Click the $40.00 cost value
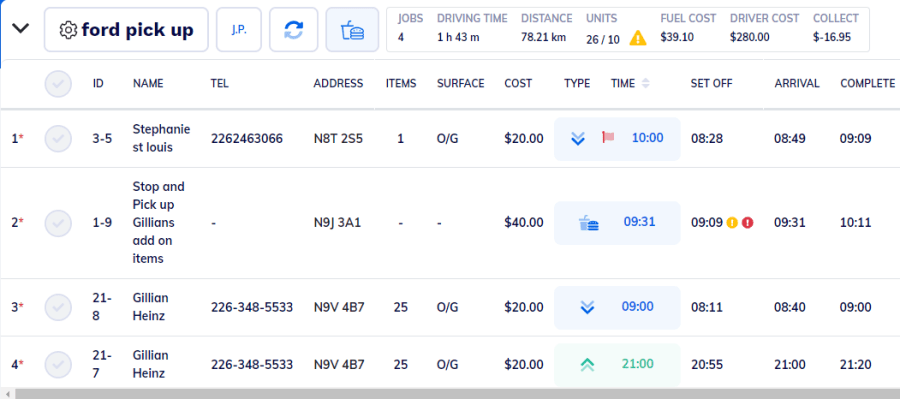Viewport: 900px width, 399px height. (524, 223)
